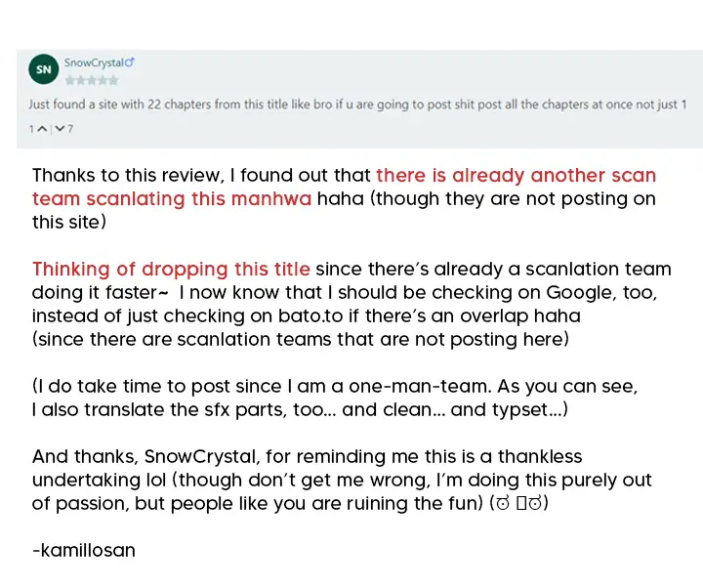Click the review text about 22 chapters
Image resolution: width=703 pixels, height=588 pixels.
point(356,105)
